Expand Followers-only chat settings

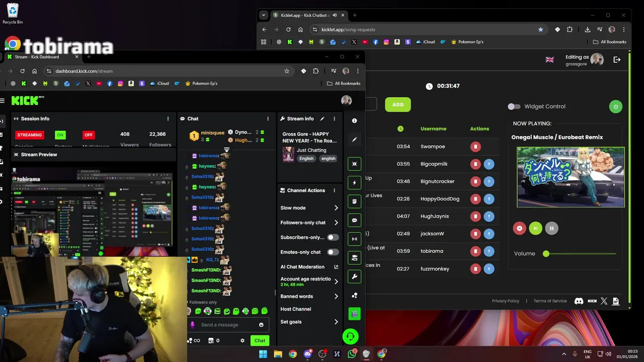pyautogui.click(x=336, y=222)
